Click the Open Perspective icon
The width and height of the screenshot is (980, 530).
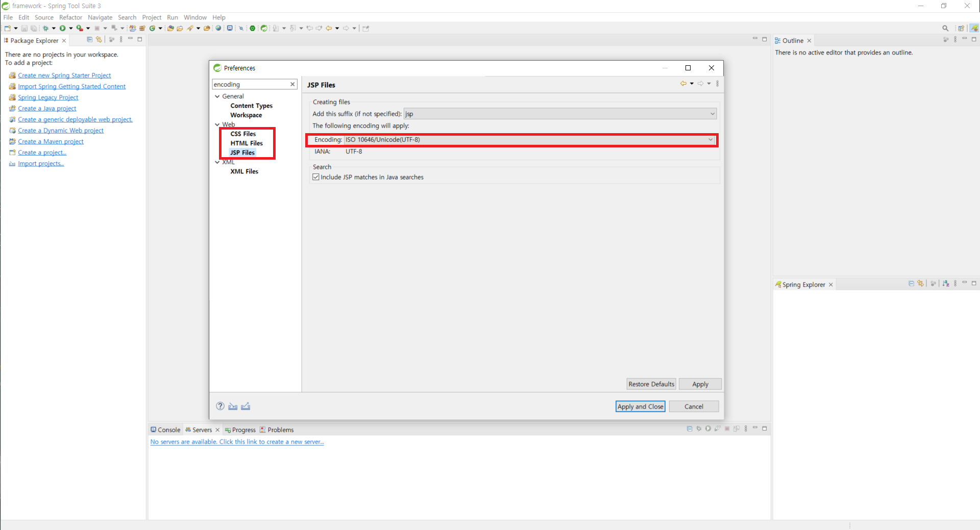click(961, 28)
